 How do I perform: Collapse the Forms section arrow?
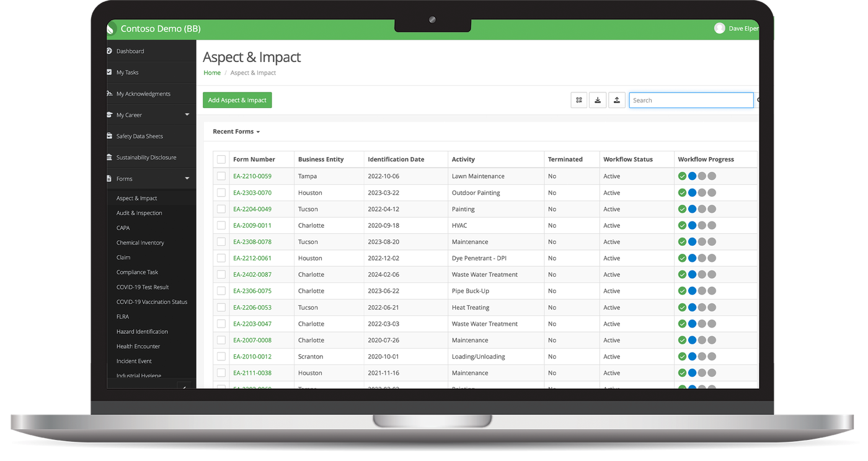coord(187,179)
